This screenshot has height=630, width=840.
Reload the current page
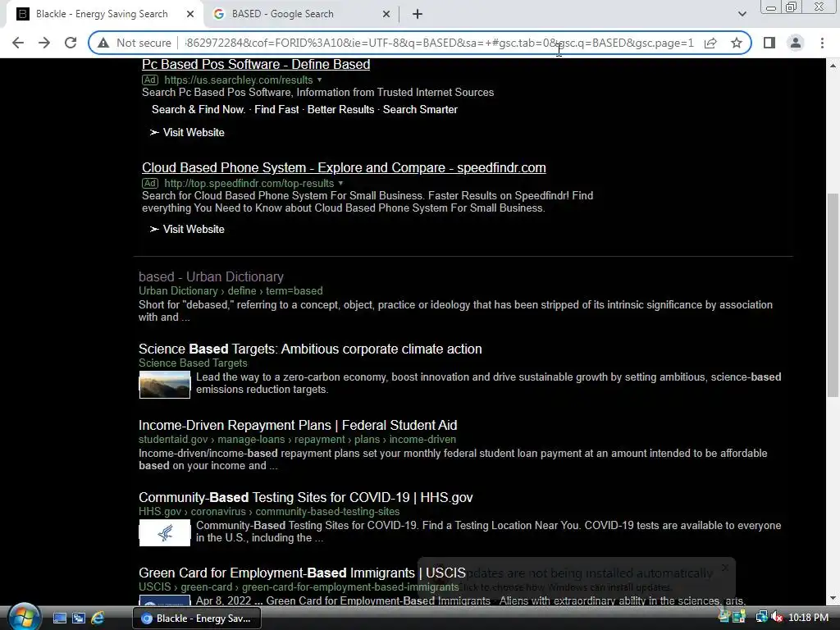(x=71, y=43)
